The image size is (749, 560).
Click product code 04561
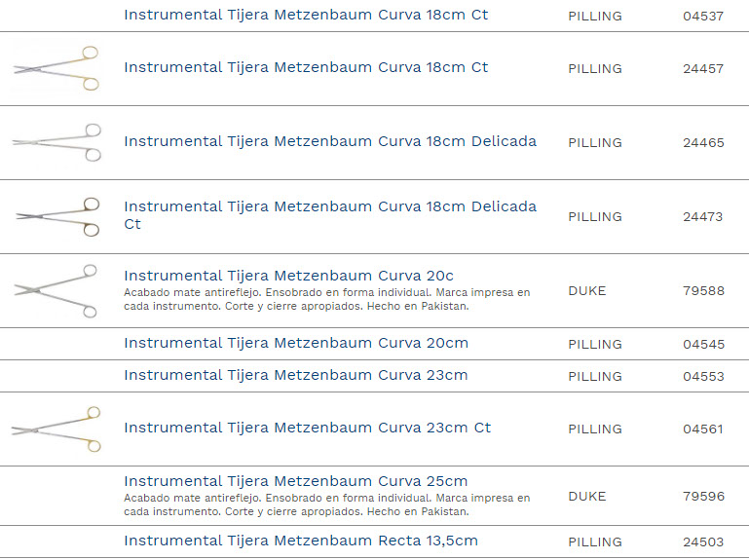pos(703,429)
